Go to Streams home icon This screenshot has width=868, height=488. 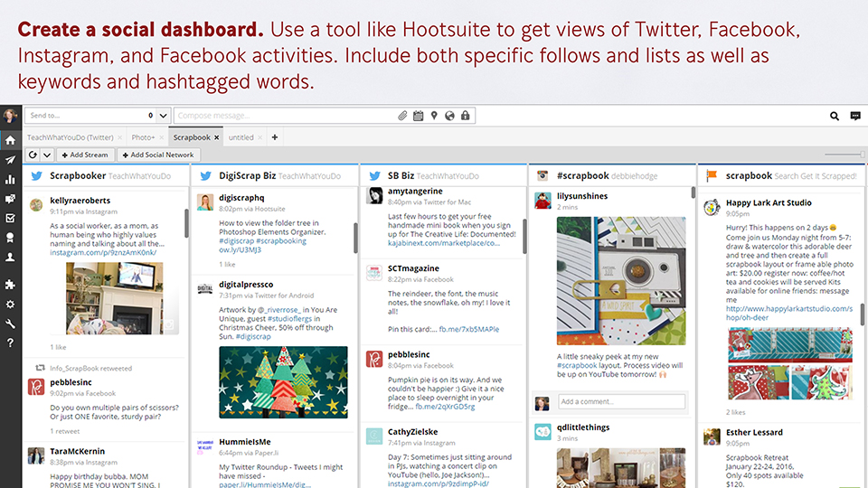tap(10, 141)
